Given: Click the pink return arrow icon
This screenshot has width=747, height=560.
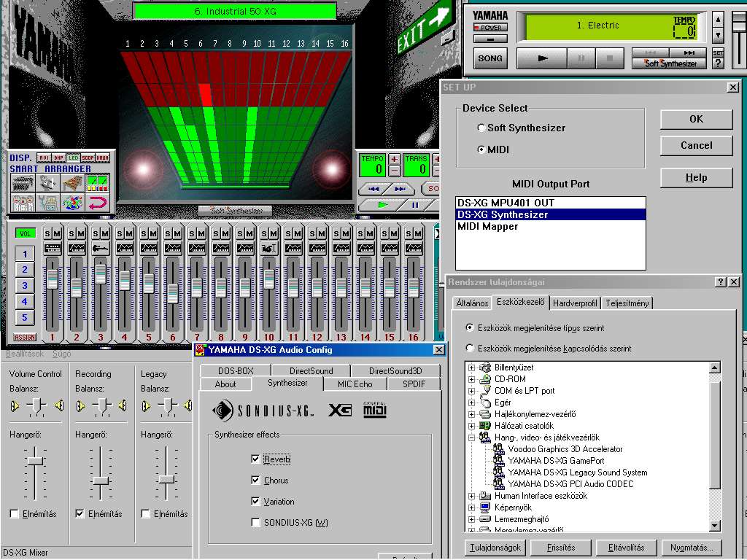Looking at the screenshot, I should [x=98, y=203].
